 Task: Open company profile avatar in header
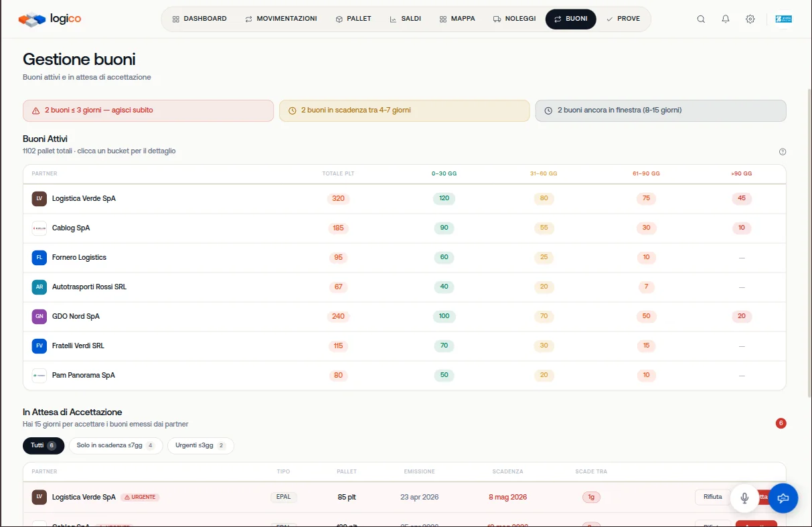[783, 19]
